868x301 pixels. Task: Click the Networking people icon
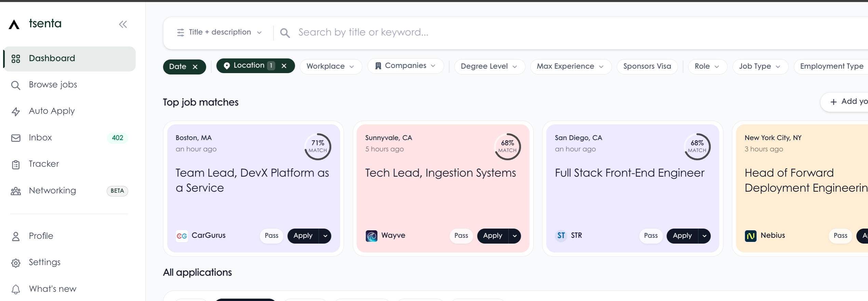click(16, 191)
